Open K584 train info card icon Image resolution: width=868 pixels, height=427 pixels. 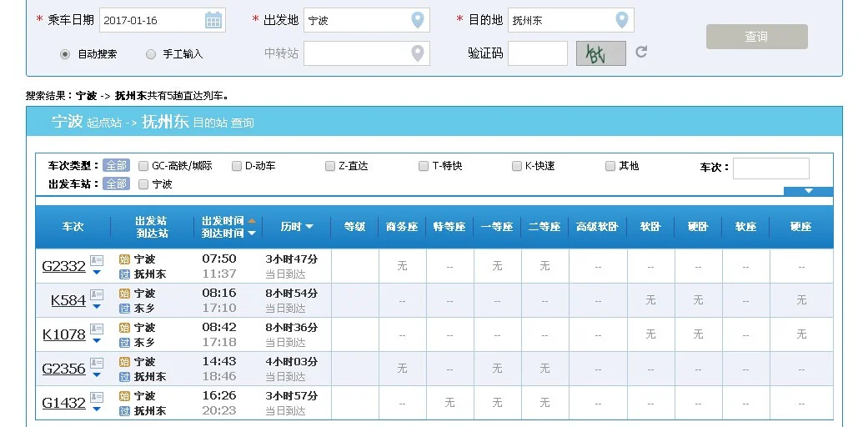(97, 294)
